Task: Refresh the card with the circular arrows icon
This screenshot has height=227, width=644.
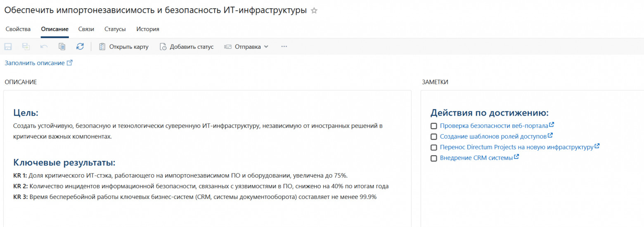Action: (80, 47)
